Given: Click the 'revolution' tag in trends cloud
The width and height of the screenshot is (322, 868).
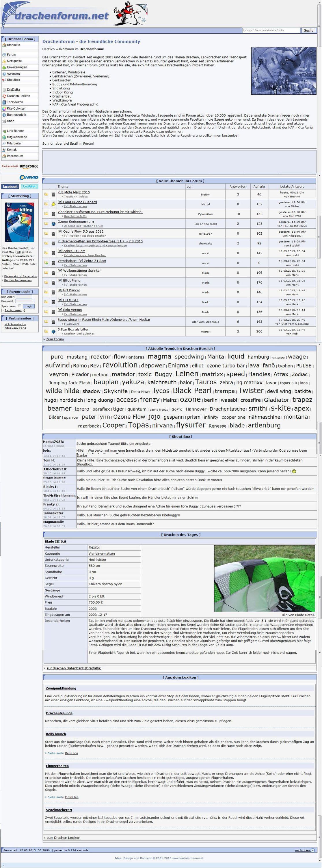Looking at the screenshot, I should [x=120, y=365].
